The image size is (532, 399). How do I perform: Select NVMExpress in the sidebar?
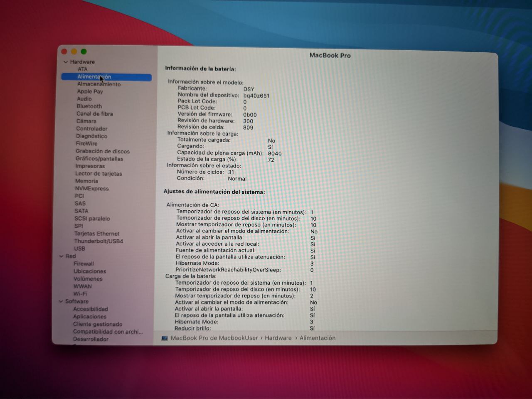click(x=91, y=189)
